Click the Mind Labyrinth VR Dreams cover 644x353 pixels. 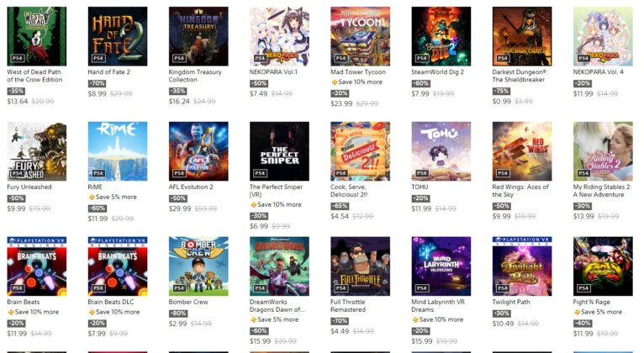[x=441, y=266]
